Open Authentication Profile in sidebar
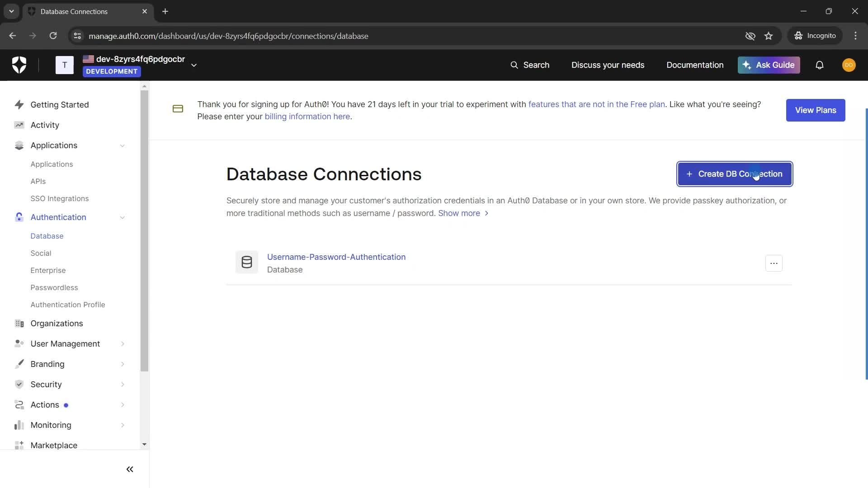This screenshot has width=868, height=488. click(x=67, y=305)
